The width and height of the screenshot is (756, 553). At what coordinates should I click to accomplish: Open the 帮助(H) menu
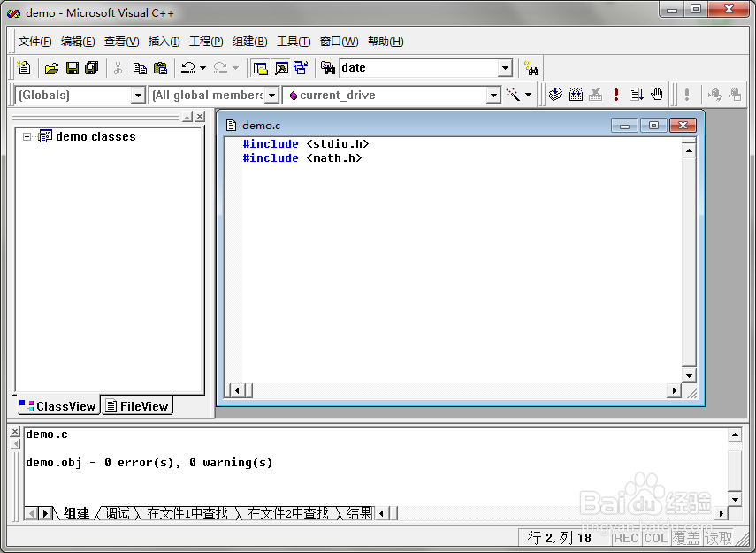click(386, 42)
